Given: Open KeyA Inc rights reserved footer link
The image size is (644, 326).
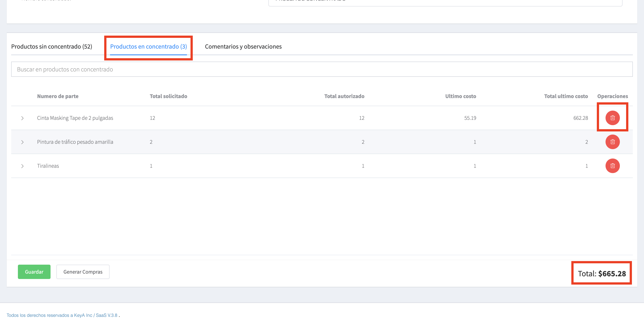Looking at the screenshot, I should [x=62, y=315].
